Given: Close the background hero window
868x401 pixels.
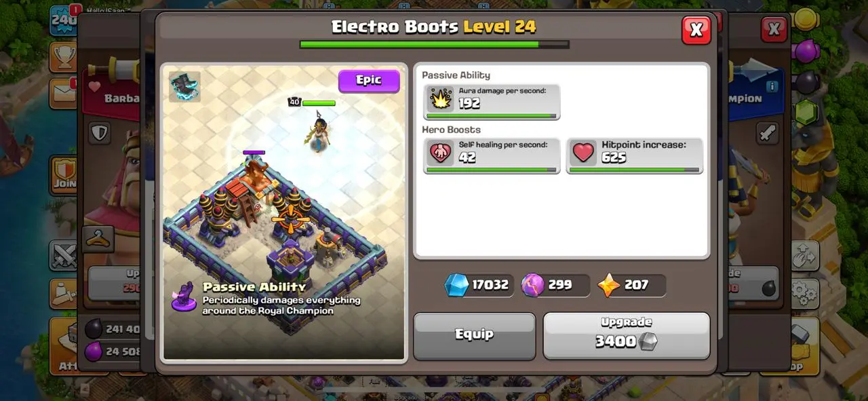Looking at the screenshot, I should point(773,29).
